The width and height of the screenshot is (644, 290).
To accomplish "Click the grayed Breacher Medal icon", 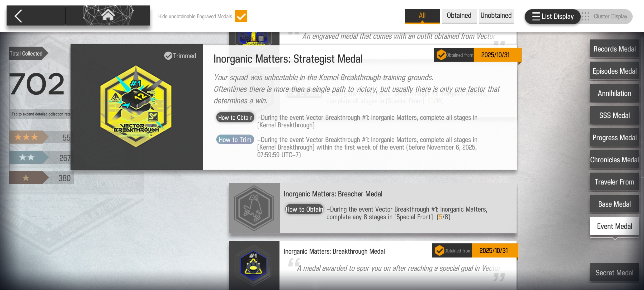I will [x=254, y=208].
